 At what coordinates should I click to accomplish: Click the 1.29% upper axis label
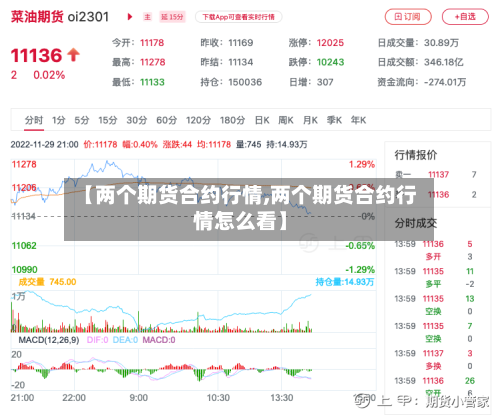click(362, 164)
